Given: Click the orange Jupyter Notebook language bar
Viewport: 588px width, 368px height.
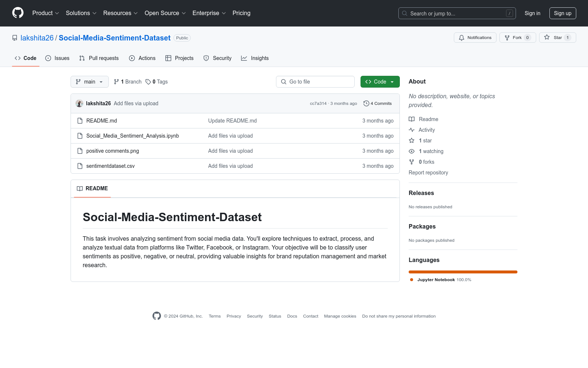Looking at the screenshot, I should click(x=463, y=272).
